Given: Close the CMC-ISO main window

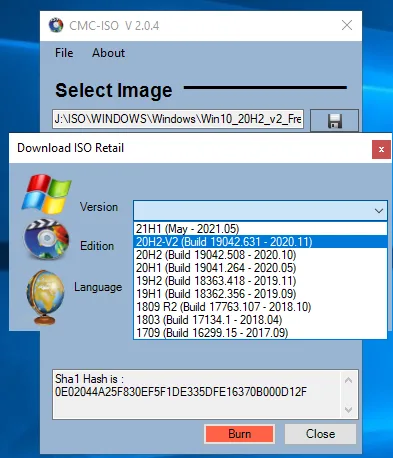Looking at the screenshot, I should coord(347,25).
